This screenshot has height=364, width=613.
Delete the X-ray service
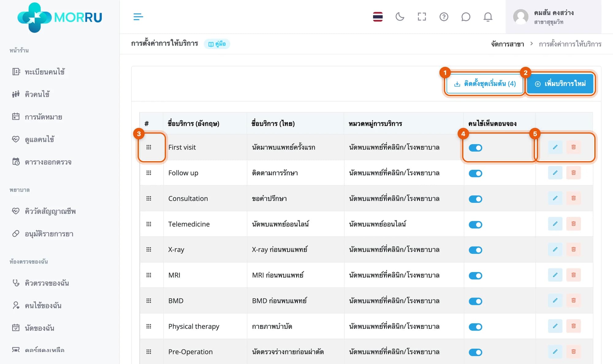573,249
